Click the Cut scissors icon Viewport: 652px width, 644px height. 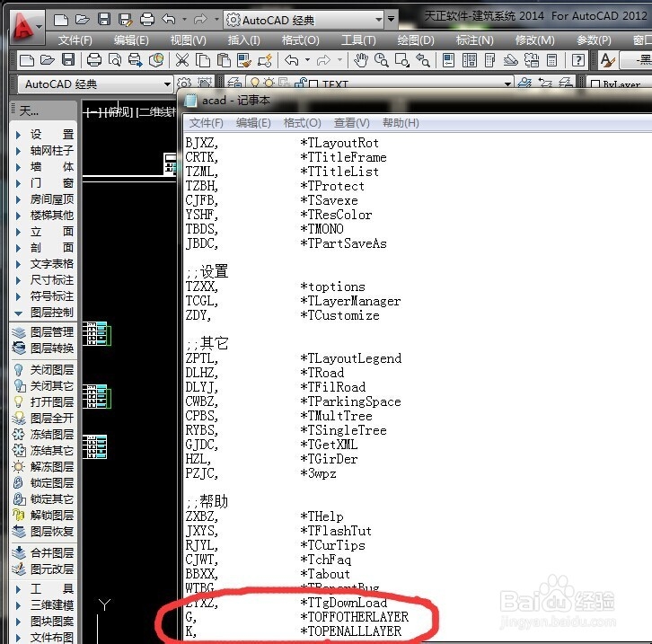point(181,60)
